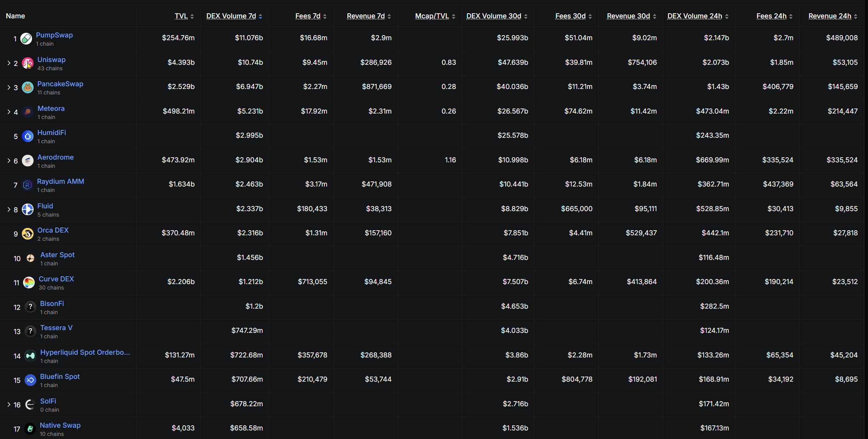This screenshot has width=868, height=439.
Task: Click the PancakeSwap bunny logo icon
Action: coord(28,87)
